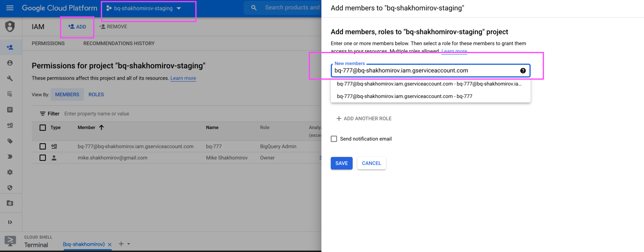Enable Send notification email checkbox
Viewport: 644px width, 252px height.
coord(334,139)
